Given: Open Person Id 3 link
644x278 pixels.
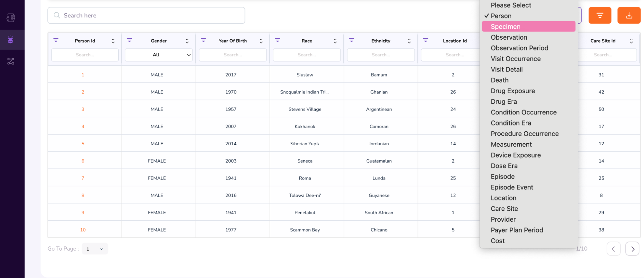Looking at the screenshot, I should pyautogui.click(x=83, y=109).
